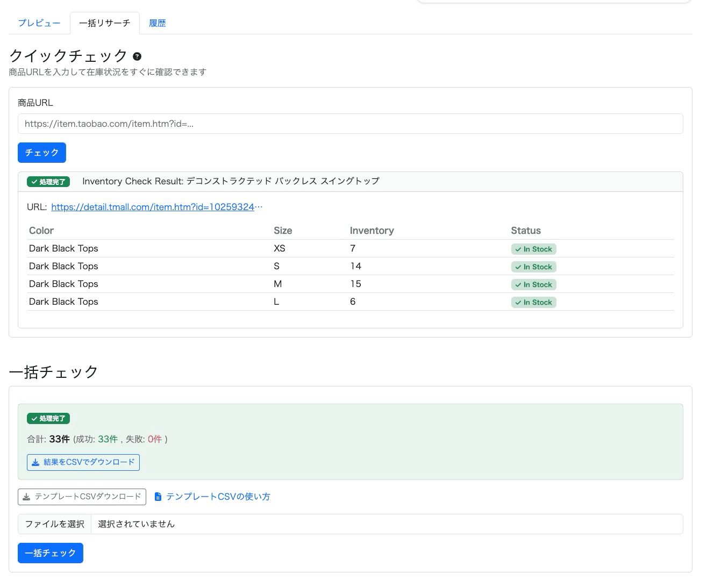Click the blue 一括チェック button
This screenshot has width=714, height=588.
(x=51, y=553)
